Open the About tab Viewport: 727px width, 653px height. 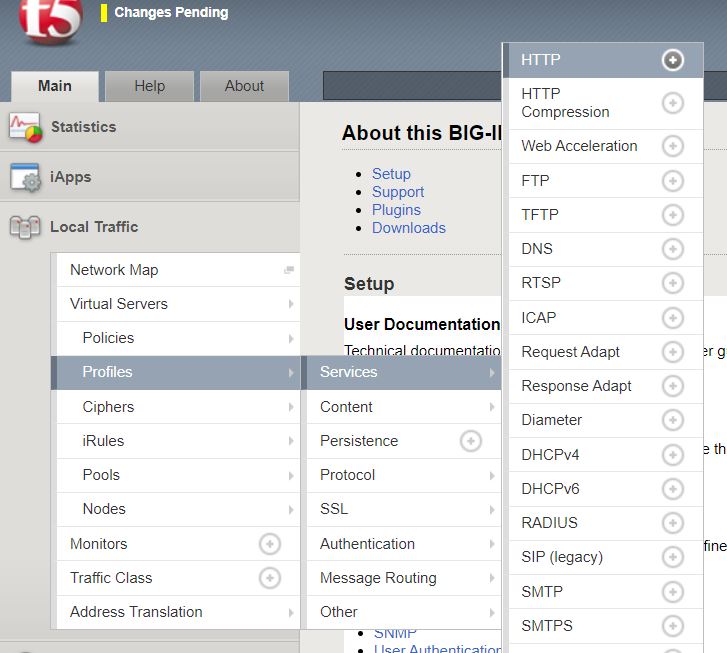point(244,86)
